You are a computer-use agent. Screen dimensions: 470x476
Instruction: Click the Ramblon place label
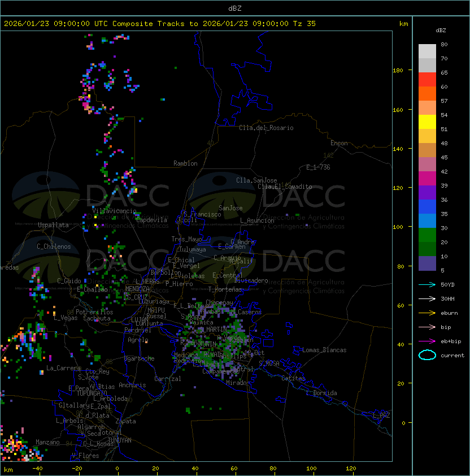(185, 163)
